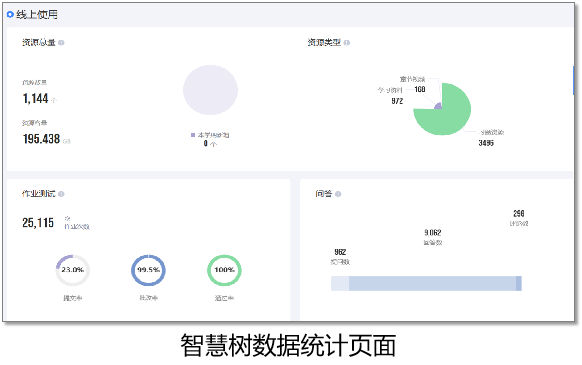Screen dimensions: 582x365
Task: Click the 972 pie chart label
Action: coord(397,101)
